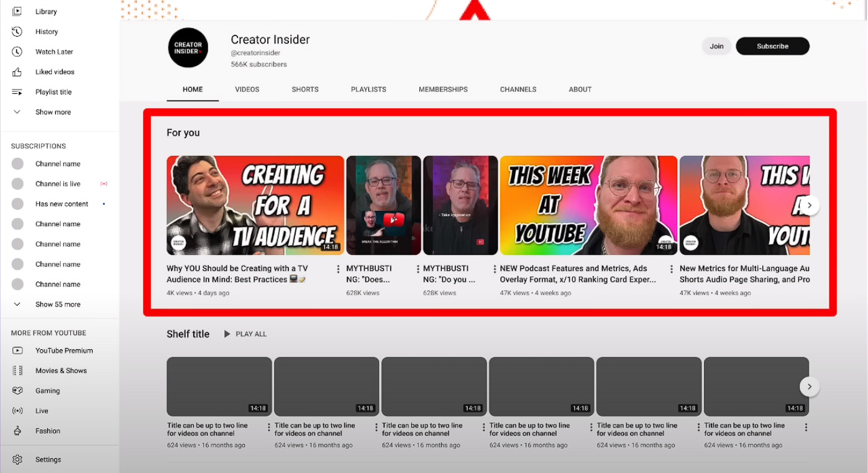868x473 pixels.
Task: Open options for MYTHBUSTING "Do you..." short
Action: [x=495, y=269]
